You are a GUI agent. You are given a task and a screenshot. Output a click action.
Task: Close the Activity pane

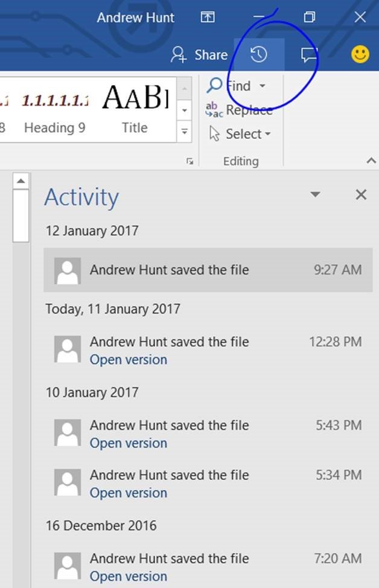pos(361,194)
